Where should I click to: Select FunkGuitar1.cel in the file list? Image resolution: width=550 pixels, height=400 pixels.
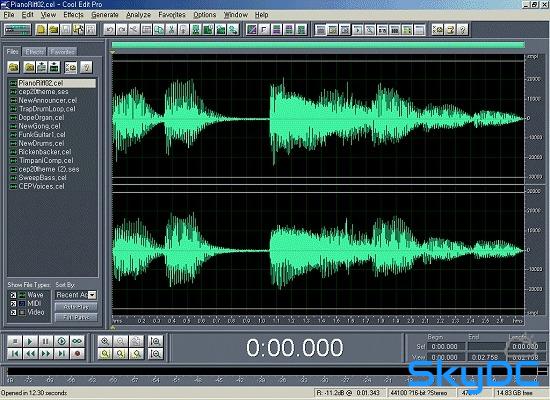(42, 135)
